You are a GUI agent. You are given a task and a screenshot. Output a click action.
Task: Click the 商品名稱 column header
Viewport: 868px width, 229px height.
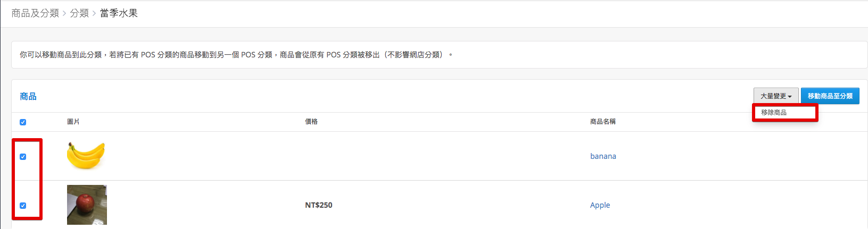coord(603,122)
